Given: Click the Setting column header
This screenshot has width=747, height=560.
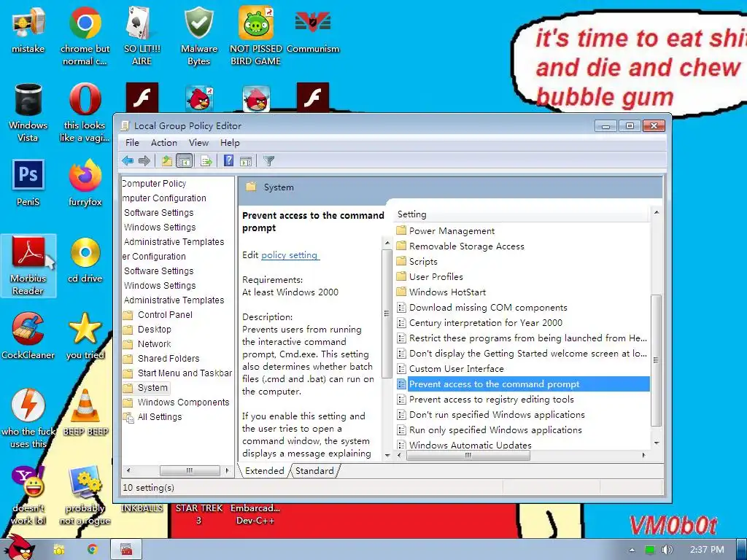Looking at the screenshot, I should pos(521,214).
